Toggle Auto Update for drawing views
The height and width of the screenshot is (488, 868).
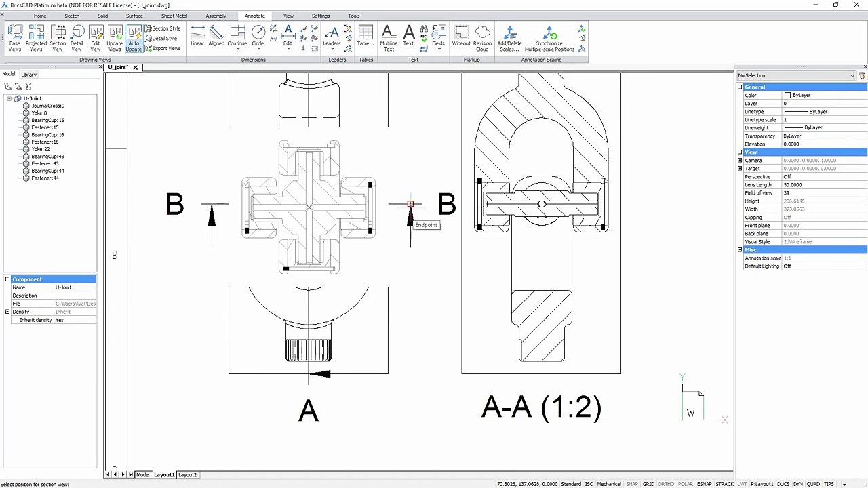pos(134,39)
